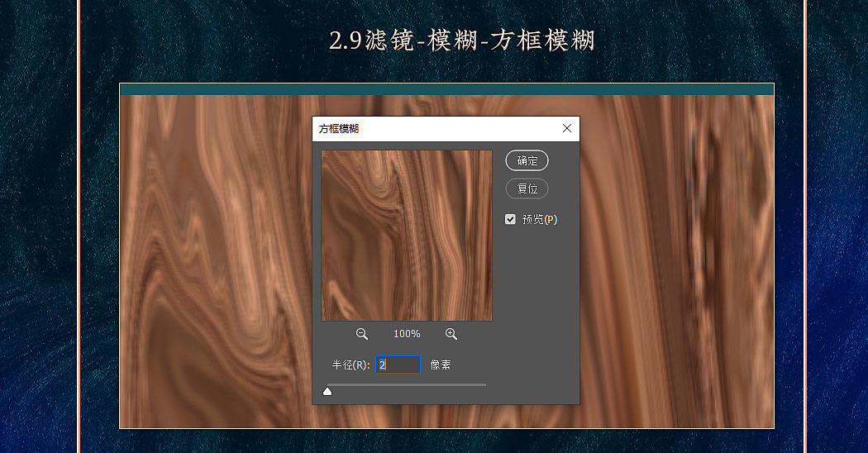Click the 像素 unit label
This screenshot has height=453, width=868.
pos(441,365)
